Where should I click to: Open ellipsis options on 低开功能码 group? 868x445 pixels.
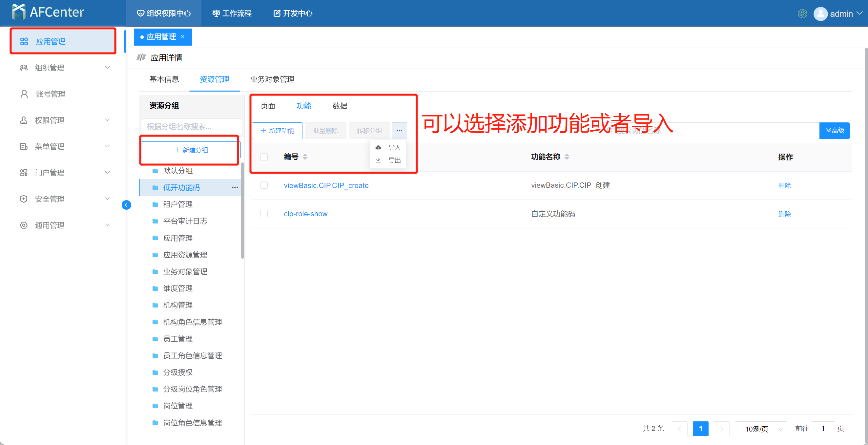coord(235,187)
